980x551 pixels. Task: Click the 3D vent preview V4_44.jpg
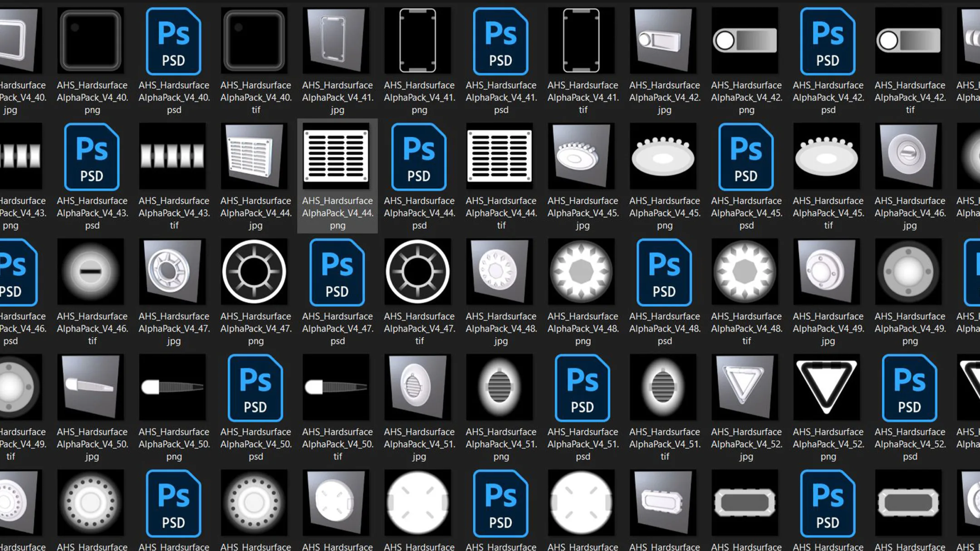point(255,156)
